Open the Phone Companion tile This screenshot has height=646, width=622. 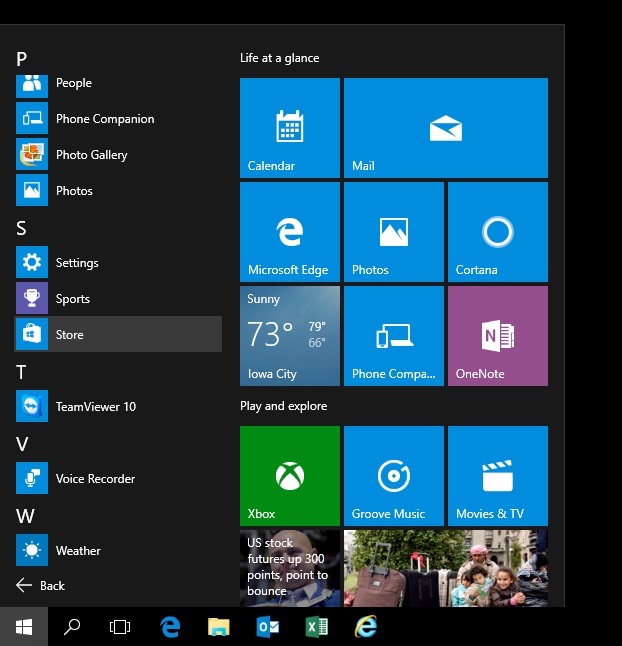(x=394, y=336)
